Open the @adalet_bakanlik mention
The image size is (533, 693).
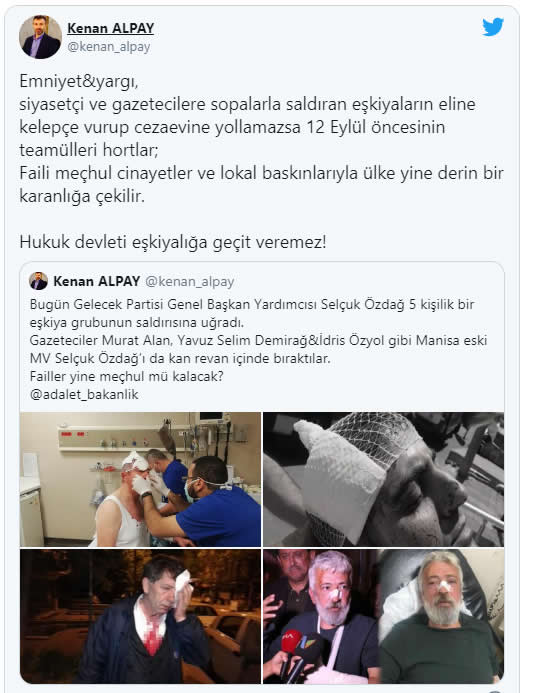(x=84, y=394)
